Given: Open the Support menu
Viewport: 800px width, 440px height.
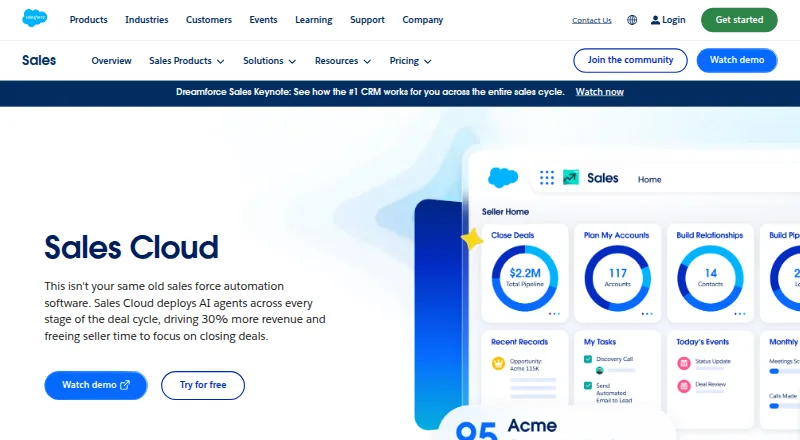Looking at the screenshot, I should (367, 20).
